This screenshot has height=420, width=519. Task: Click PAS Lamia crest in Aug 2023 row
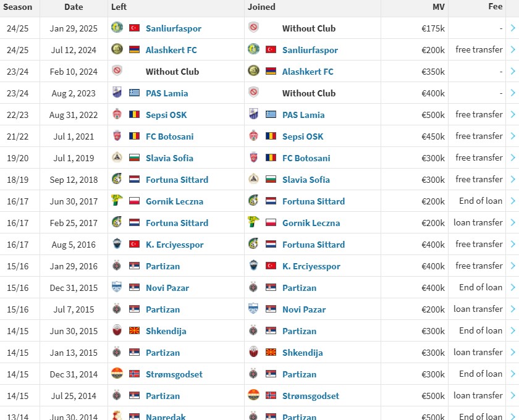pyautogui.click(x=117, y=93)
